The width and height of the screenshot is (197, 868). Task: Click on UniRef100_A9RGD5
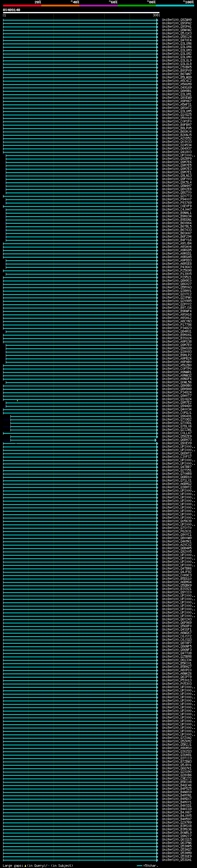pos(177,250)
